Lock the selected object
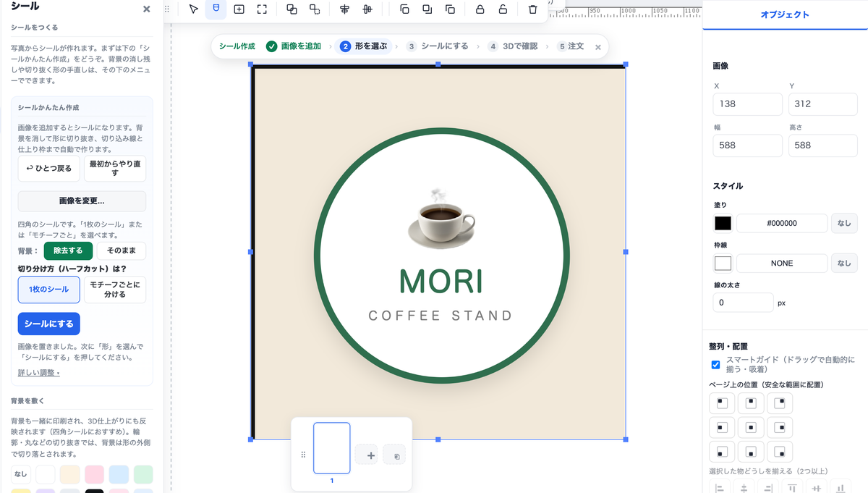The image size is (868, 493). coord(480,9)
